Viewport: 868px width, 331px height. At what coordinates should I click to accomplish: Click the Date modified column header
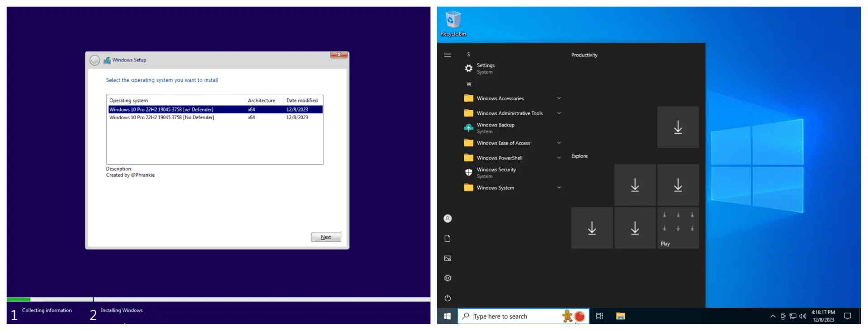(x=303, y=100)
